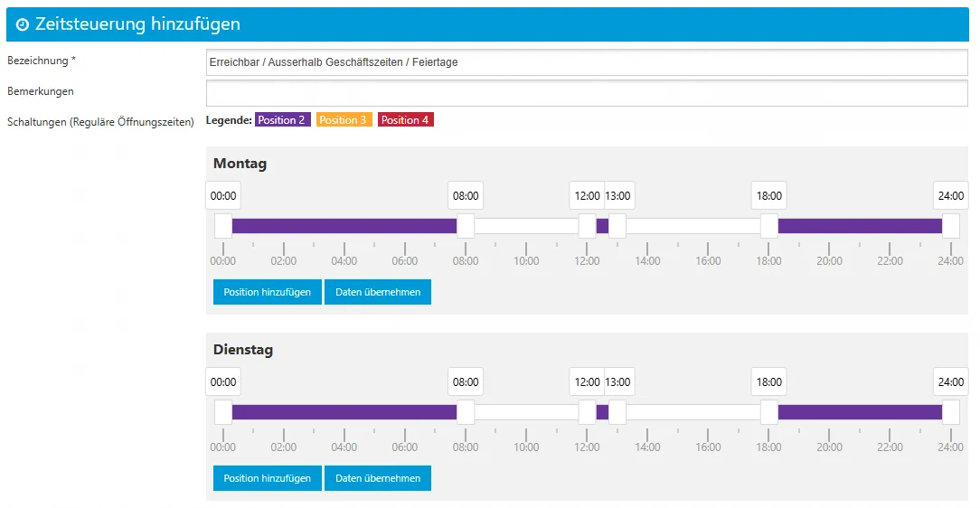Click Position hinzufügen under Montag
The image size is (980, 508).
[x=267, y=292]
